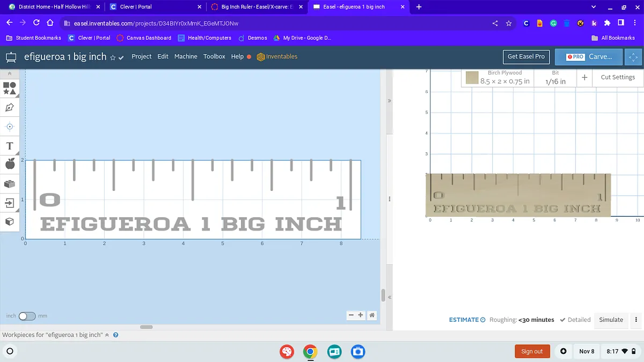Viewport: 644px width, 362px height.
Task: Click the home reset-view icon
Action: (x=371, y=315)
